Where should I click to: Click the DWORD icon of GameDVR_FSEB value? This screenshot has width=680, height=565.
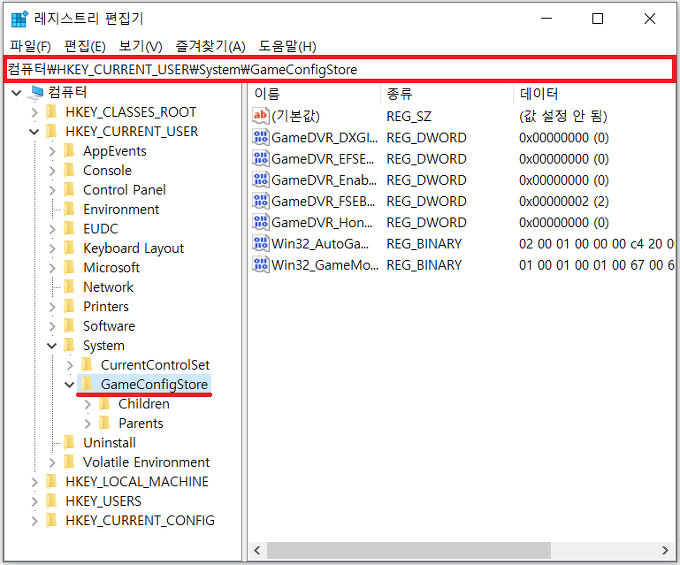pos(261,201)
